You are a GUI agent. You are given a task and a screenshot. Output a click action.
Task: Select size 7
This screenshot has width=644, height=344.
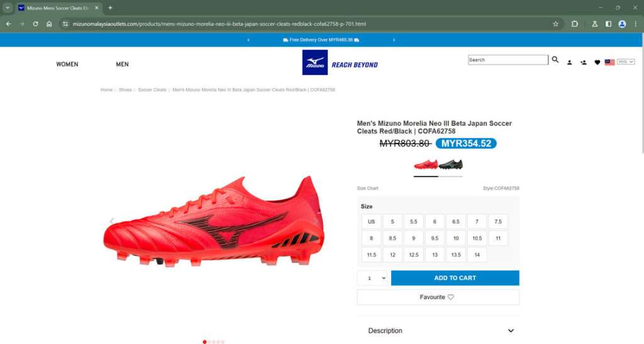coord(477,221)
